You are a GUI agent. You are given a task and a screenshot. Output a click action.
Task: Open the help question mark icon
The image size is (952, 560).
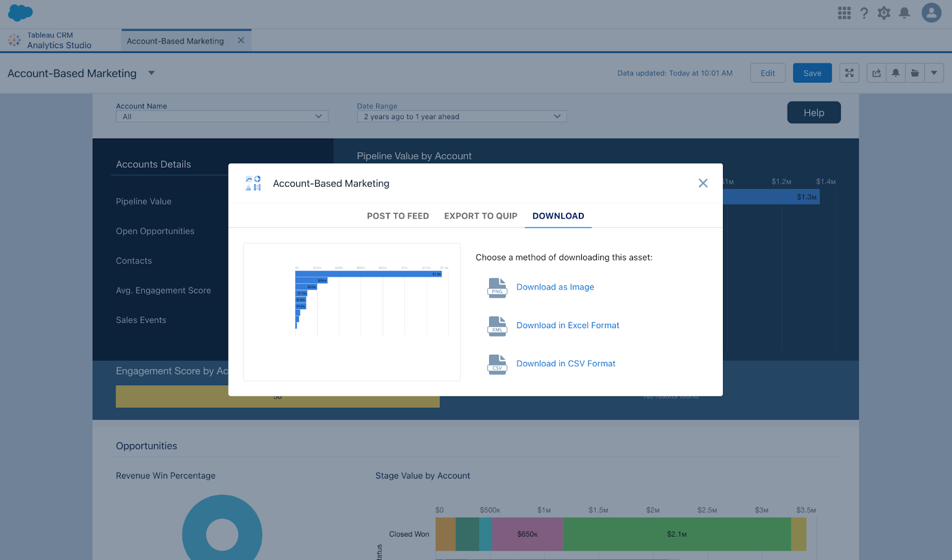tap(864, 13)
